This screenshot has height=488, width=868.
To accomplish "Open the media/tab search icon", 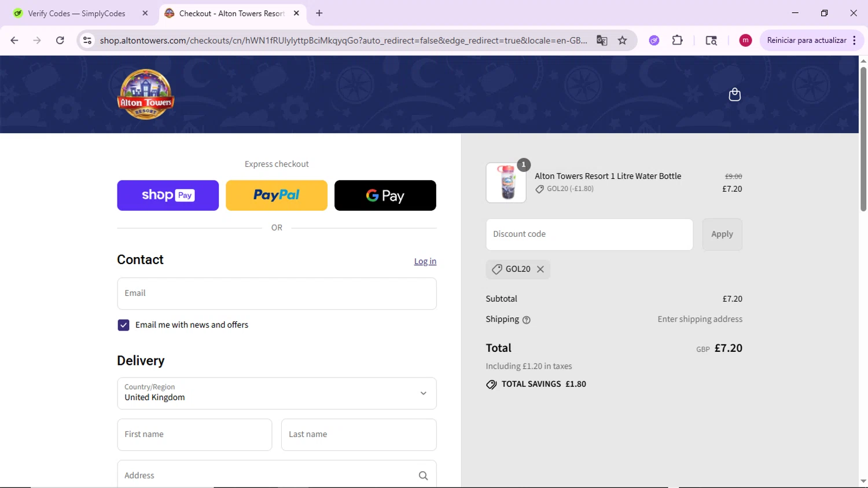I will pos(711,40).
